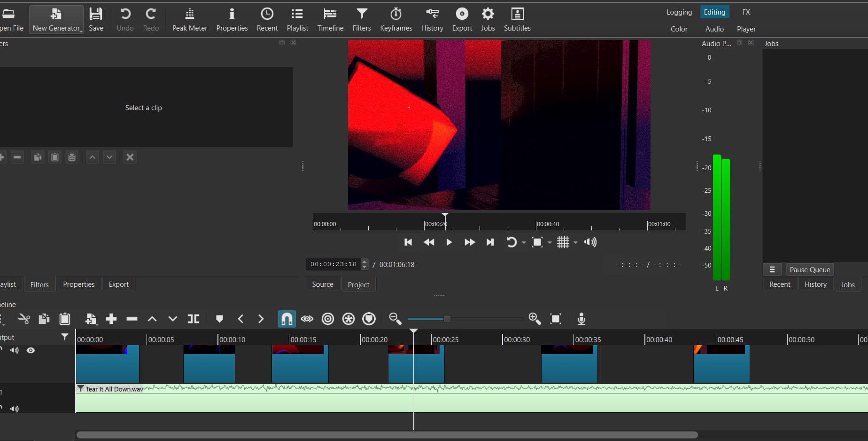Click the Pause Queue button

coord(810,270)
